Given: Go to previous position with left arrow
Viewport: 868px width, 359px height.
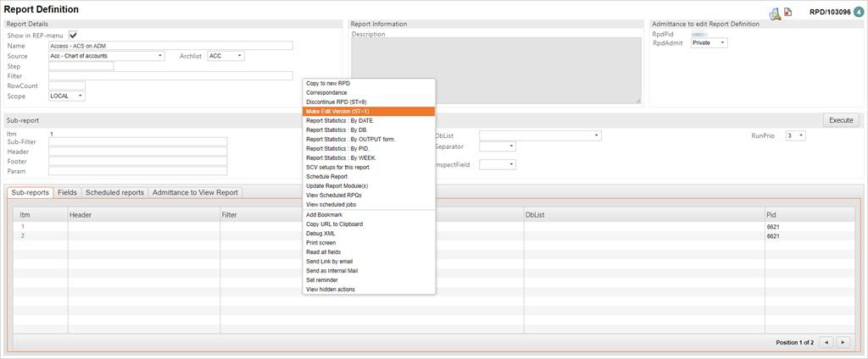Looking at the screenshot, I should pyautogui.click(x=826, y=342).
